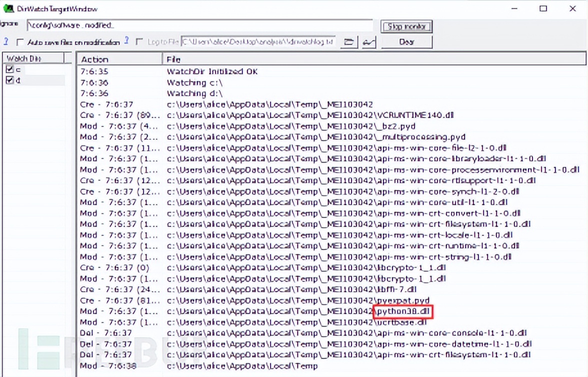Select the api-ms-win-core-util row
This screenshot has height=377, width=588.
(x=332, y=202)
